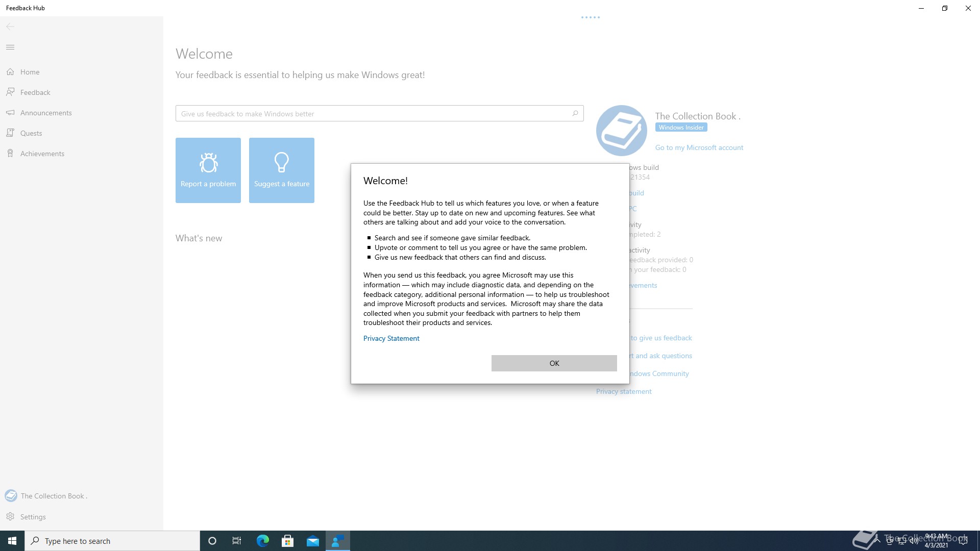Click the Achievements badge icon
Screen dimensions: 980x551
pyautogui.click(x=10, y=154)
